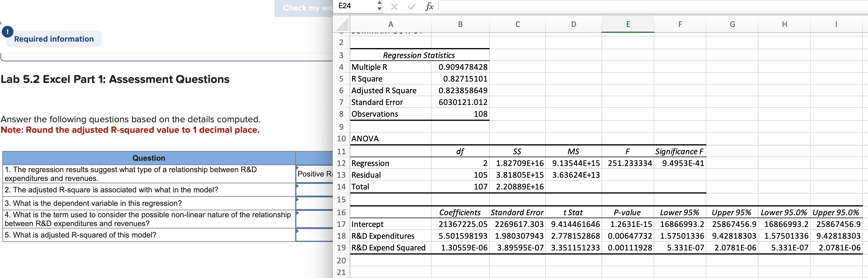Viewport: 868px width, 278px height.
Task: Click the Required information label
Action: coord(54,39)
